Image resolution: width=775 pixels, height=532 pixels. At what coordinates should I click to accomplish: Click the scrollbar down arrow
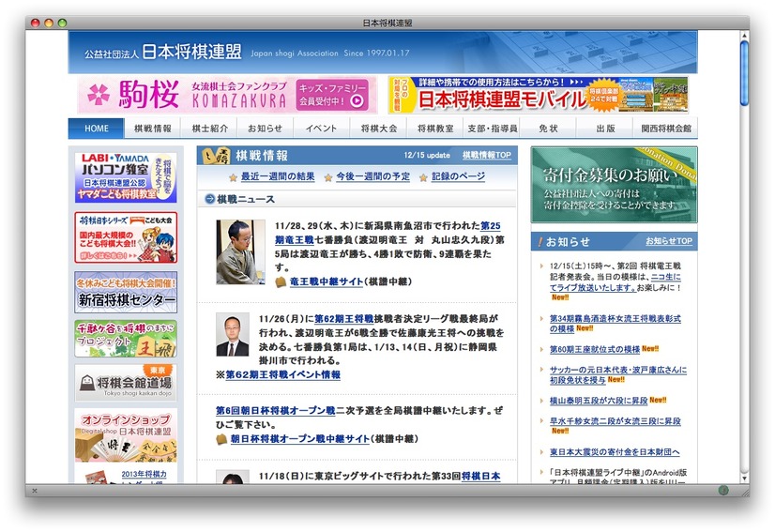click(744, 479)
